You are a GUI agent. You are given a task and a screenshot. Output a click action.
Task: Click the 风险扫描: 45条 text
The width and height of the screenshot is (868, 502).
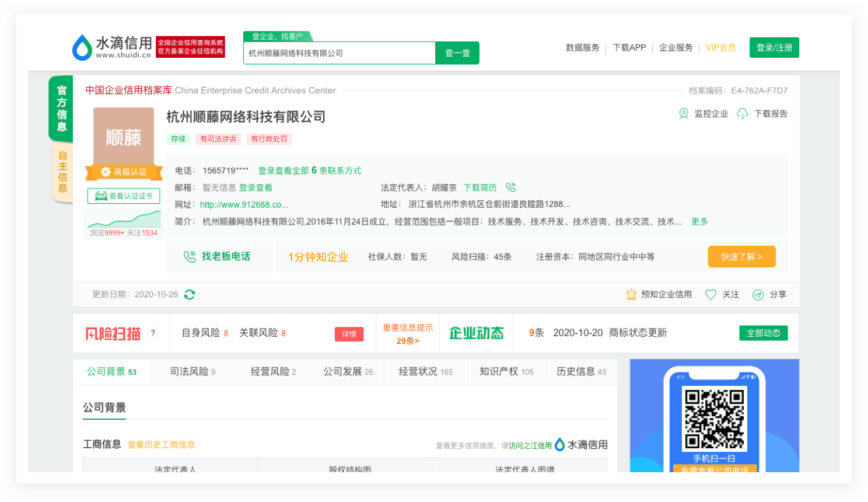(481, 257)
